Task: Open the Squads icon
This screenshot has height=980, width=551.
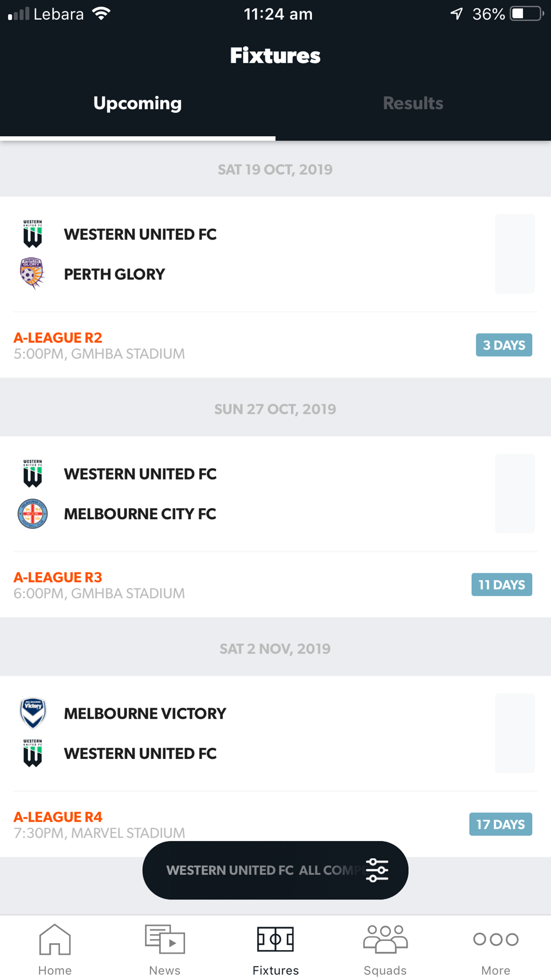Action: 385,939
